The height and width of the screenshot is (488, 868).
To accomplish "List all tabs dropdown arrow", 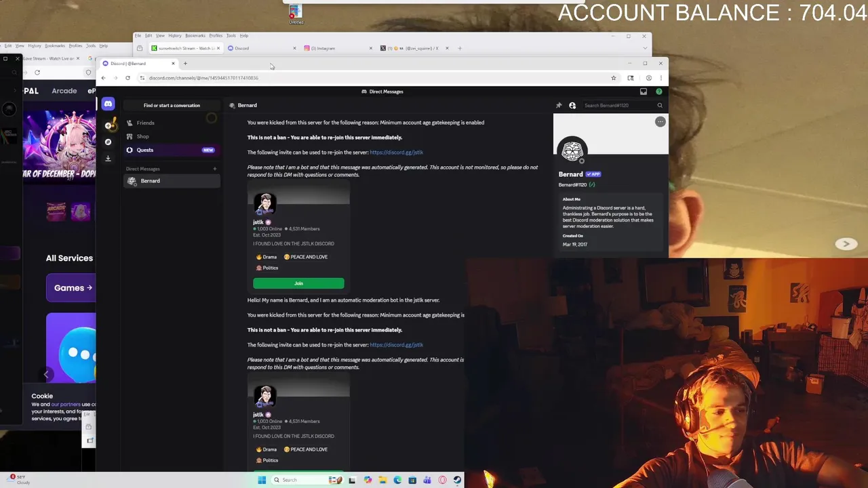I will point(644,48).
